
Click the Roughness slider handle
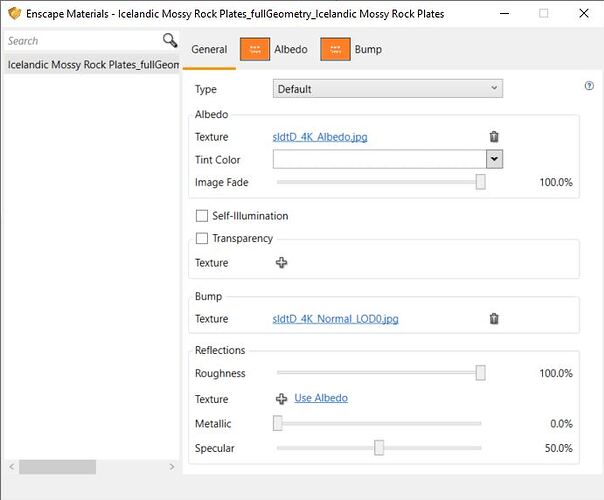coord(480,373)
